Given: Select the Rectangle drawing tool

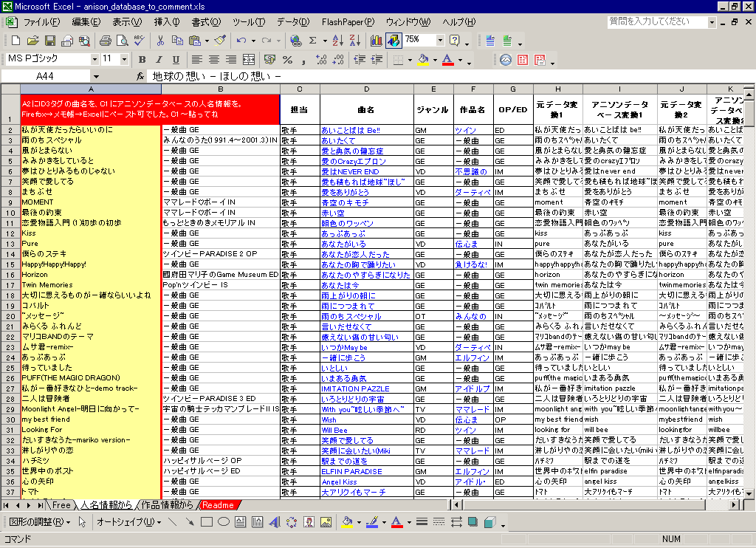Looking at the screenshot, I should point(207,522).
